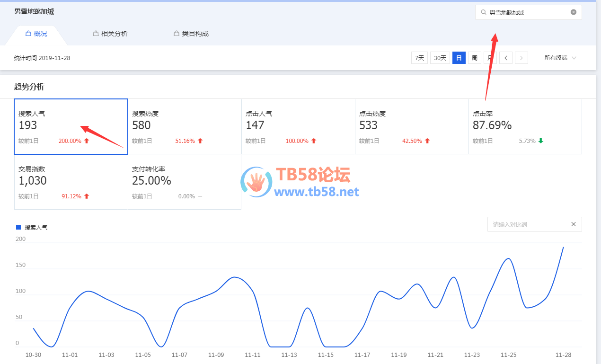
Task: Clear the comparison word input X
Action: tap(574, 224)
